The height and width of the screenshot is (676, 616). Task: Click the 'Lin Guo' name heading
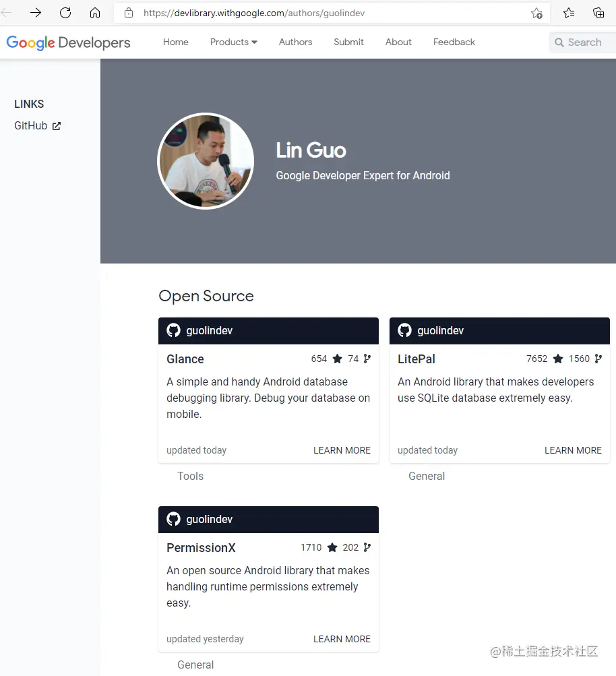click(311, 150)
